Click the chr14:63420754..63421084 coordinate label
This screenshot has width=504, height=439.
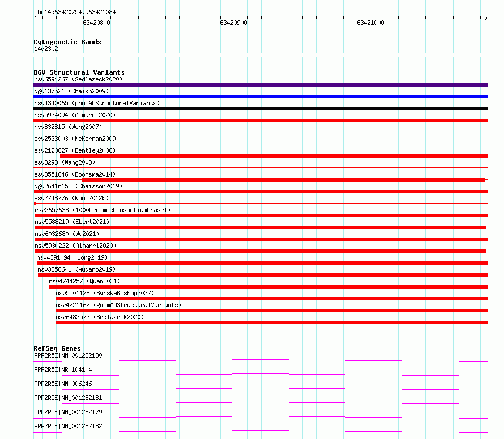(75, 12)
